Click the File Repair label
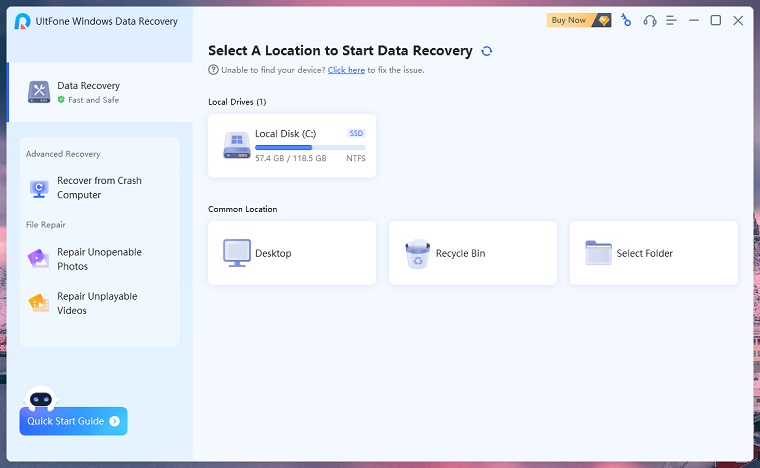The height and width of the screenshot is (468, 760). click(x=46, y=224)
